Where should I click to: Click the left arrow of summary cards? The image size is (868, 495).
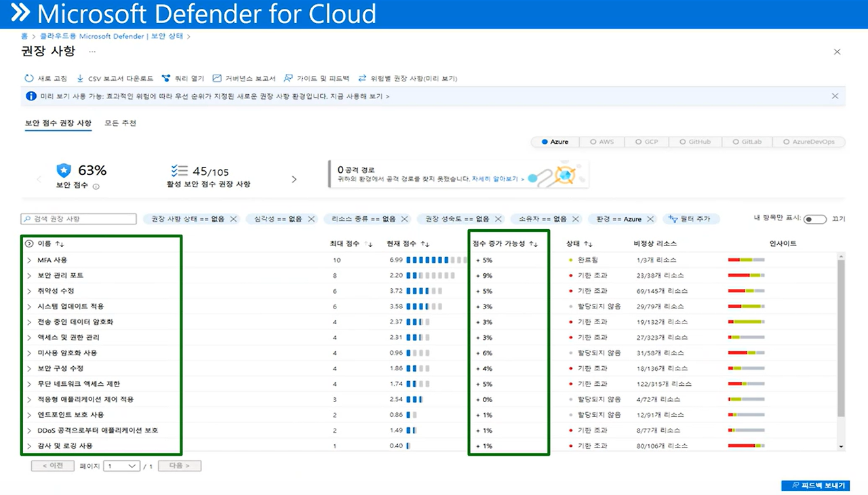(39, 179)
